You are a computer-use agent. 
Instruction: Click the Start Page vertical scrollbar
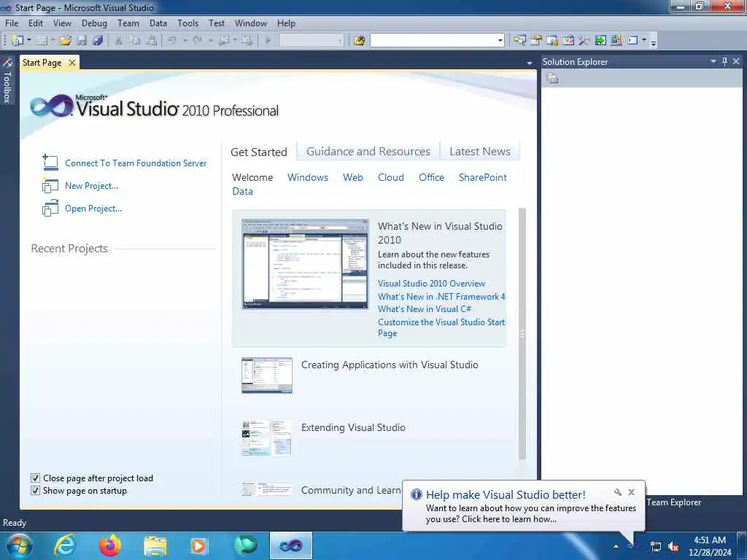coord(522,333)
